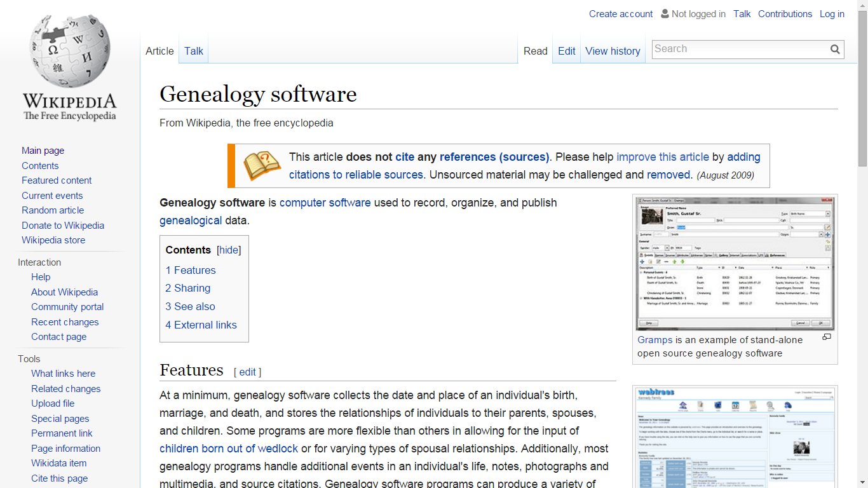
Task: Open the Edit tab
Action: click(x=566, y=51)
